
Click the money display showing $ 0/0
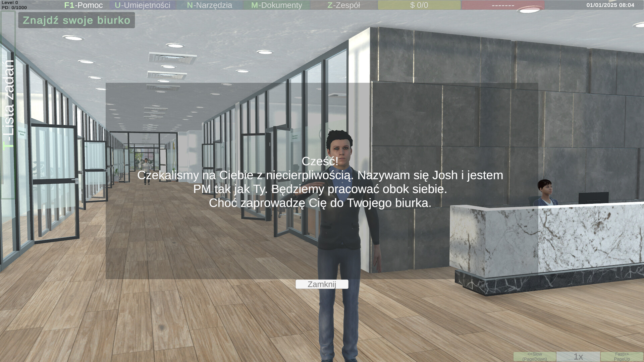click(419, 5)
